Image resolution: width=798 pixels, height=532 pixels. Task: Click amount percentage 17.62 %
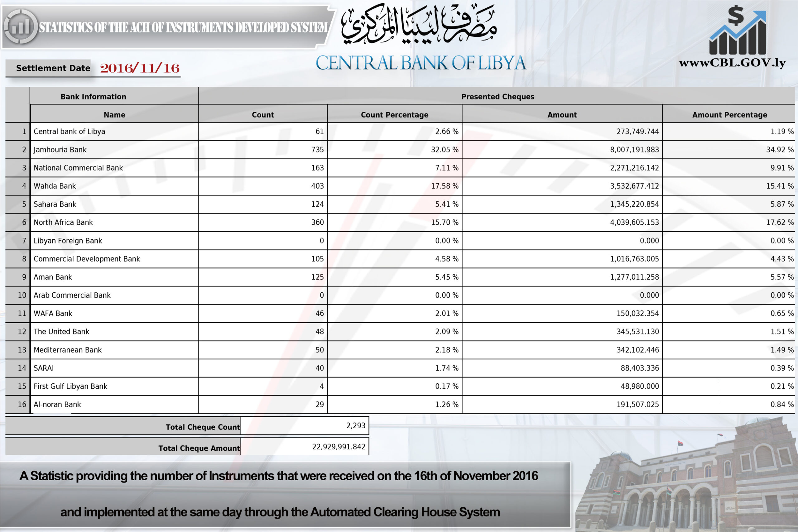780,223
